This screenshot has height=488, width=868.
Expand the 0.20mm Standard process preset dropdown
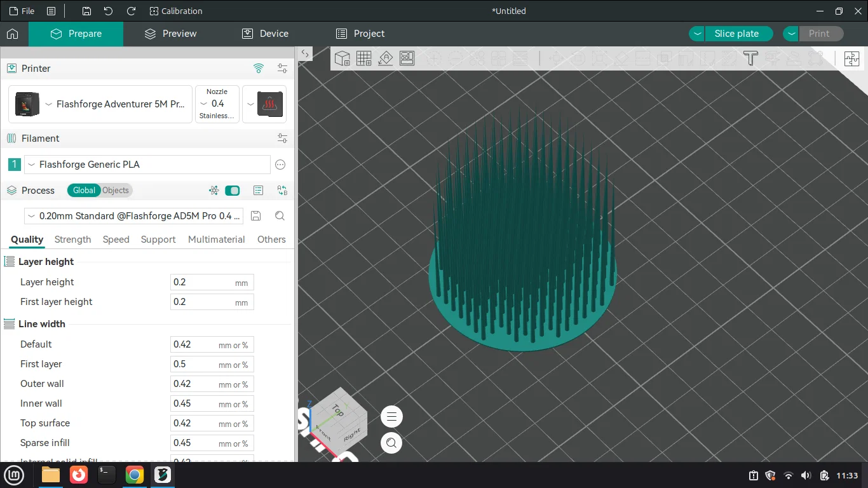click(x=133, y=216)
